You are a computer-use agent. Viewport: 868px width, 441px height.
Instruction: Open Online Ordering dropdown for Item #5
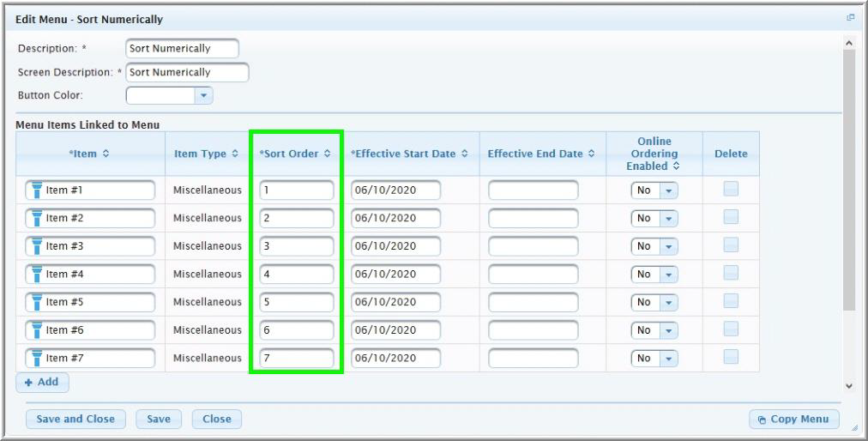pyautogui.click(x=667, y=302)
